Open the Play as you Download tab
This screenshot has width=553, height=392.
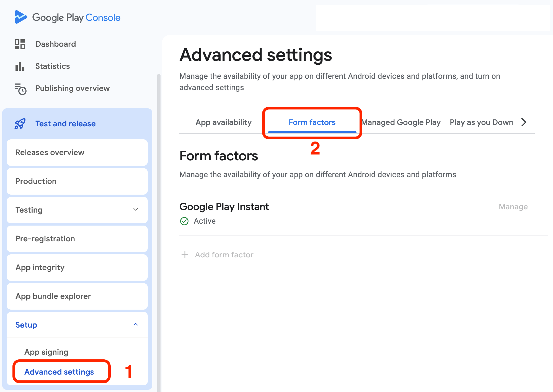pos(481,122)
